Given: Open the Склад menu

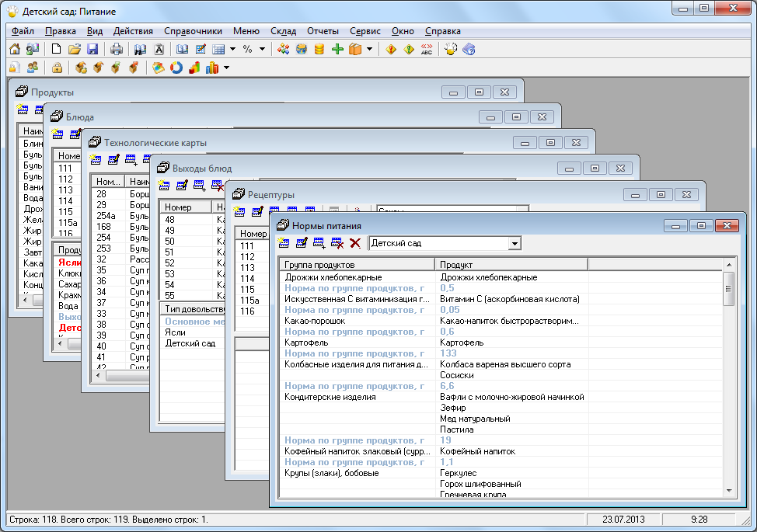Looking at the screenshot, I should point(283,31).
